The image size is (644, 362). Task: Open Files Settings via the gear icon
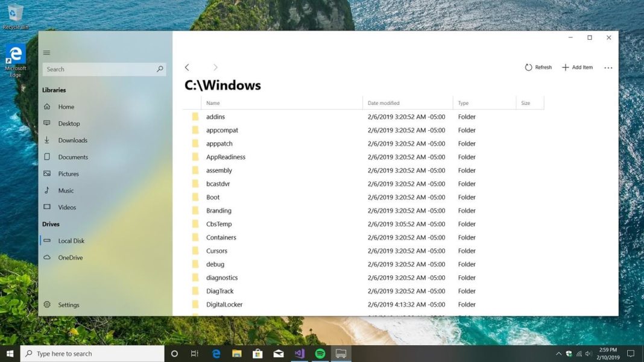(x=68, y=305)
